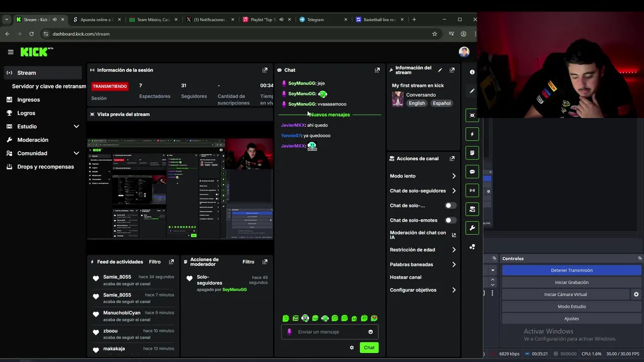
Task: Click Hostear canal
Action: point(406,278)
